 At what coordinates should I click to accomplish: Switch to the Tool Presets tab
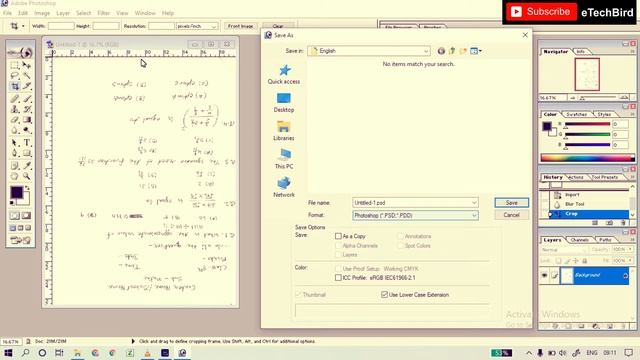click(604, 177)
